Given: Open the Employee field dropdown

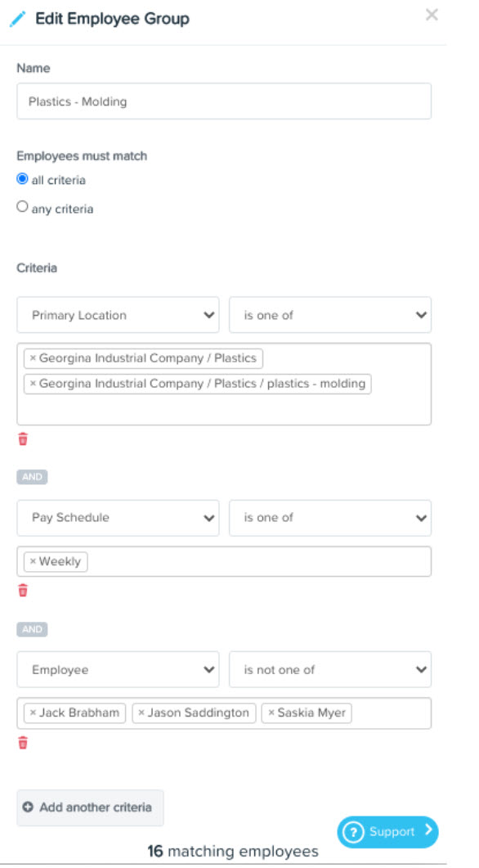Looking at the screenshot, I should (118, 670).
